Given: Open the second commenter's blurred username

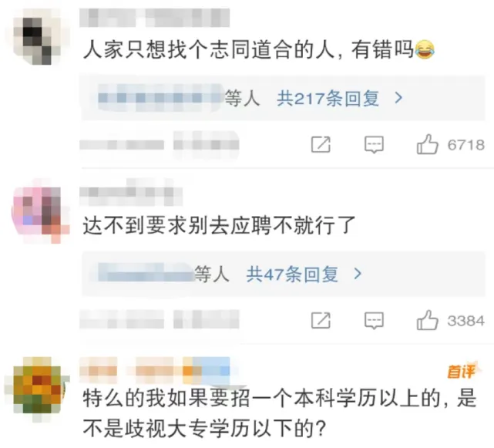Looking at the screenshot, I should tap(131, 192).
